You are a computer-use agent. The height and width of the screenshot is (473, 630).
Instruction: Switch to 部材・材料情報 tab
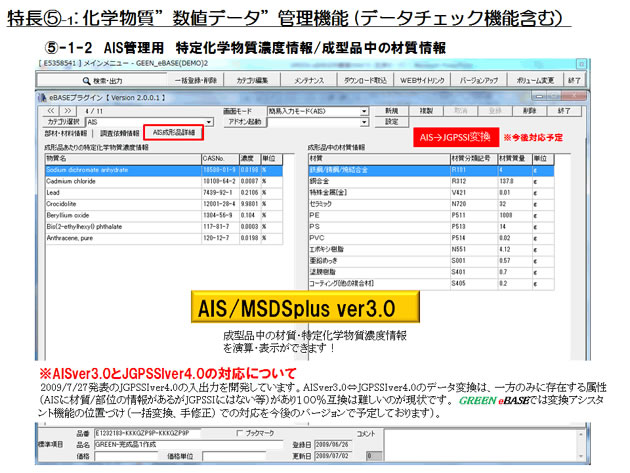click(x=66, y=133)
